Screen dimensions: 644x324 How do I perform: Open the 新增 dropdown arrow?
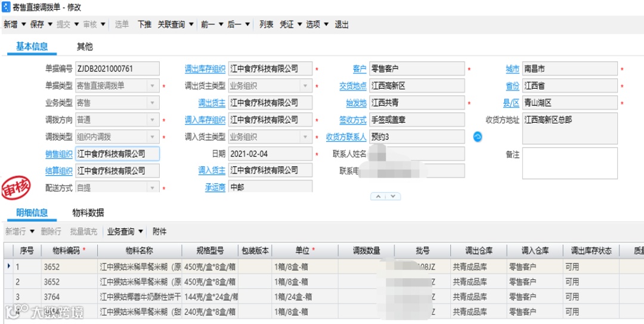click(23, 24)
